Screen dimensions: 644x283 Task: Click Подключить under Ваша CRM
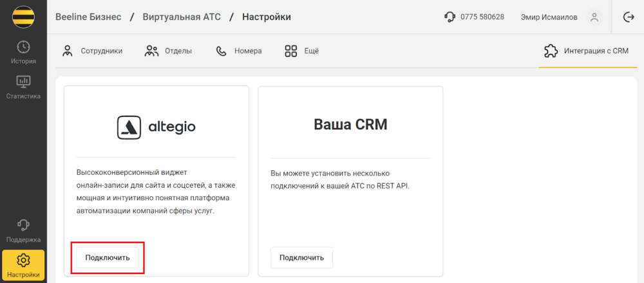click(302, 257)
